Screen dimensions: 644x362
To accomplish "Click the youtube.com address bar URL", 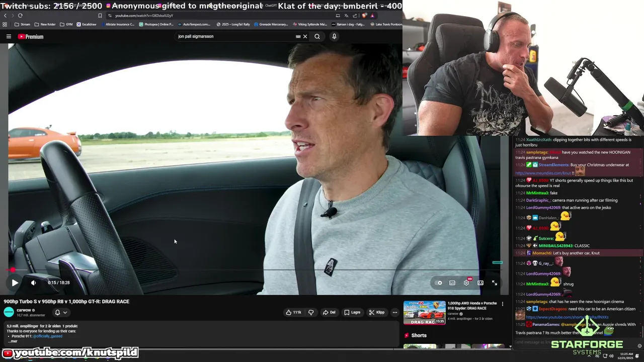I will (x=144, y=16).
